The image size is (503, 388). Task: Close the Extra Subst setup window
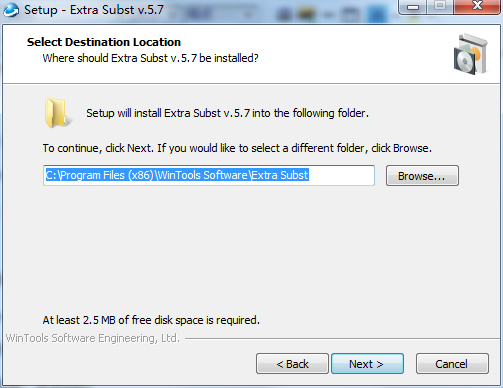[x=477, y=7]
